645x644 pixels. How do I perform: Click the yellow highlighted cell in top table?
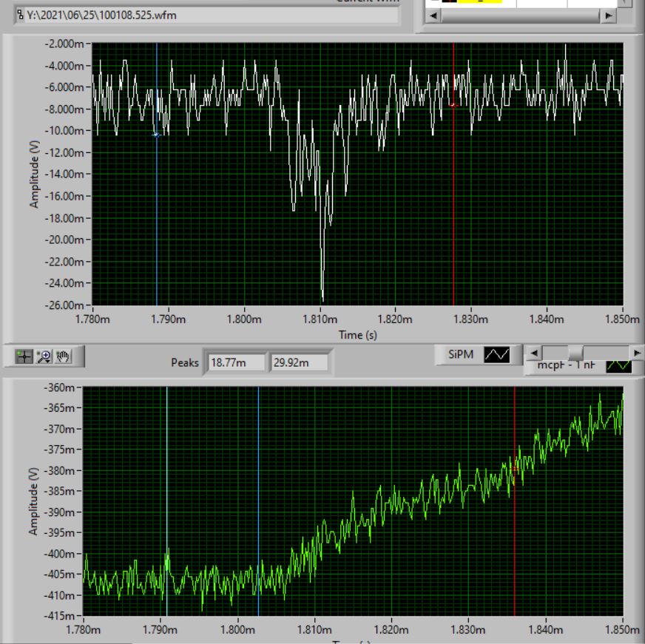point(480,2)
